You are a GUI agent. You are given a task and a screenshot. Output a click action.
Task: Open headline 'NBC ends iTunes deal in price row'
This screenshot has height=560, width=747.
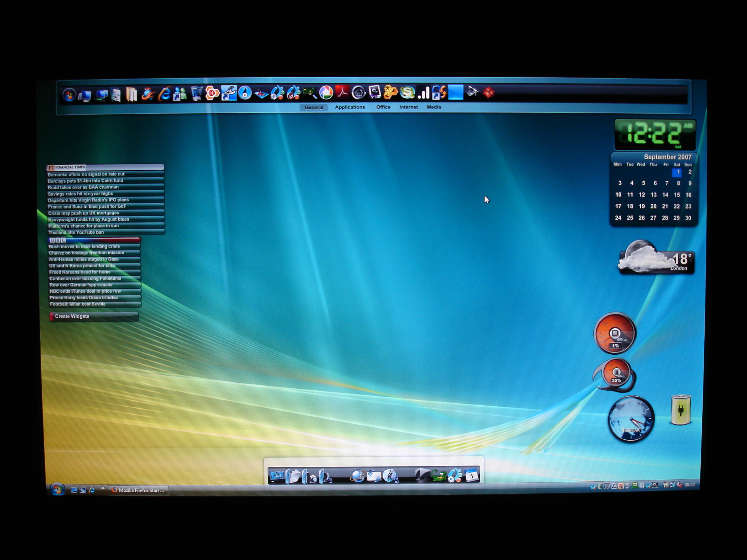point(95,291)
